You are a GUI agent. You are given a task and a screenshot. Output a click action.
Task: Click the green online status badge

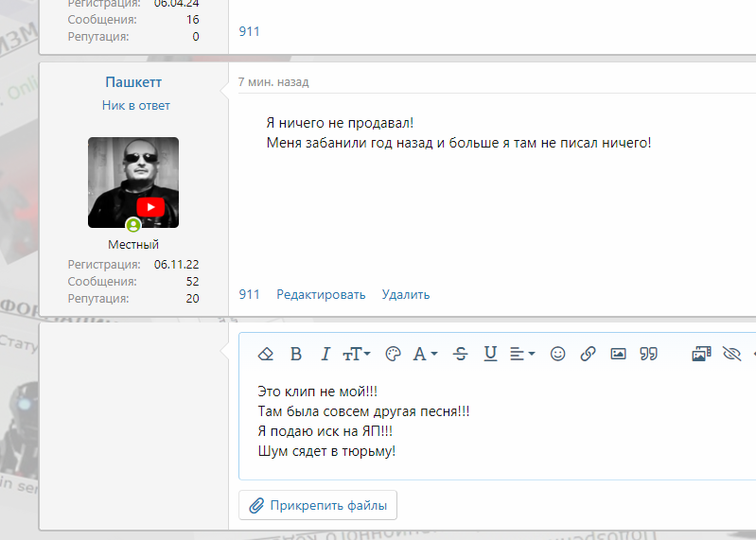point(133,224)
